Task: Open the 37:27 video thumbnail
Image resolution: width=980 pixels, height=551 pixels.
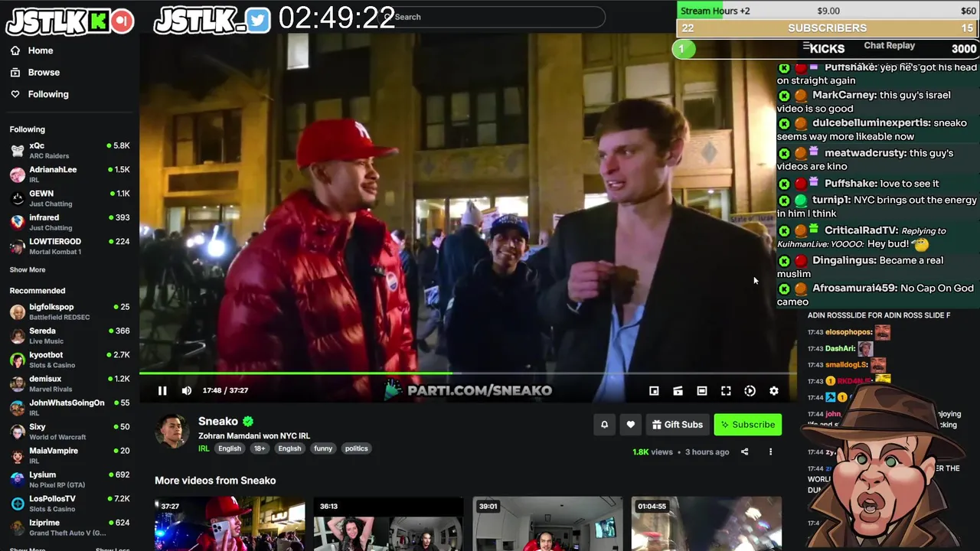Action: point(230,524)
